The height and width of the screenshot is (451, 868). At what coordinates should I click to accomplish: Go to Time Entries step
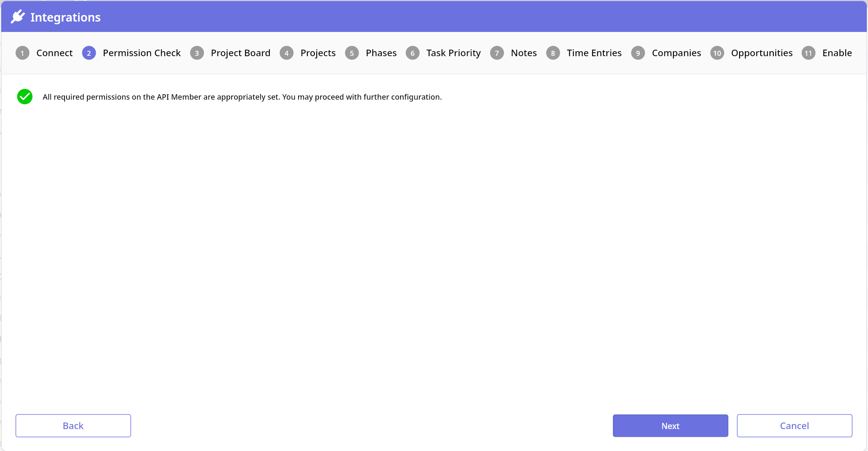[594, 53]
